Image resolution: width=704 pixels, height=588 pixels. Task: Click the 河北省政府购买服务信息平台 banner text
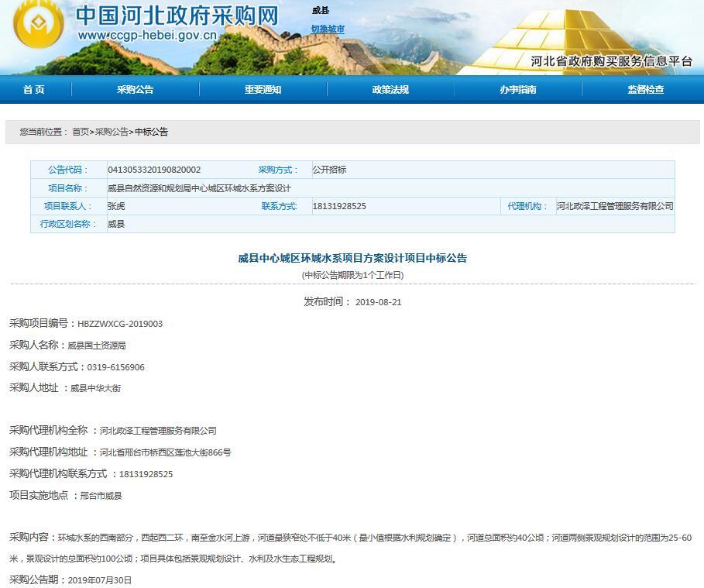[611, 62]
